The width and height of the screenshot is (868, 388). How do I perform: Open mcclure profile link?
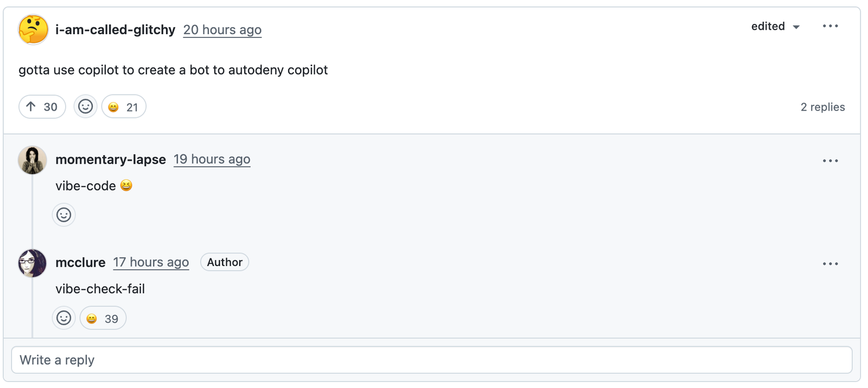[80, 262]
